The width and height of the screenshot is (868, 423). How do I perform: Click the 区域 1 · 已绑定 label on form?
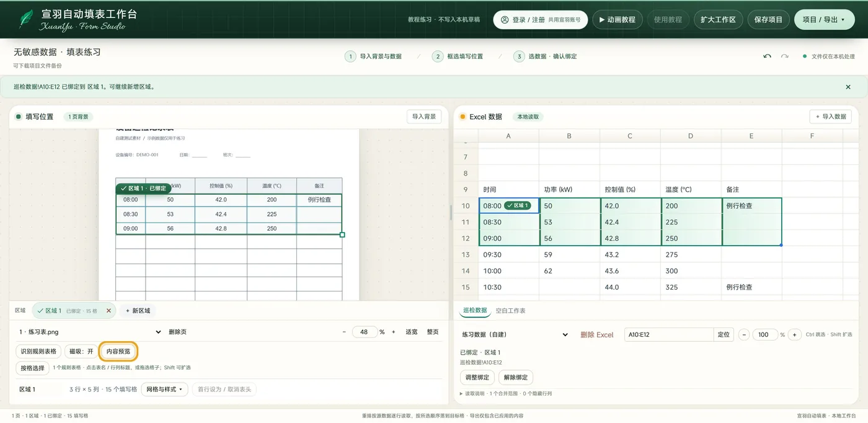[143, 188]
